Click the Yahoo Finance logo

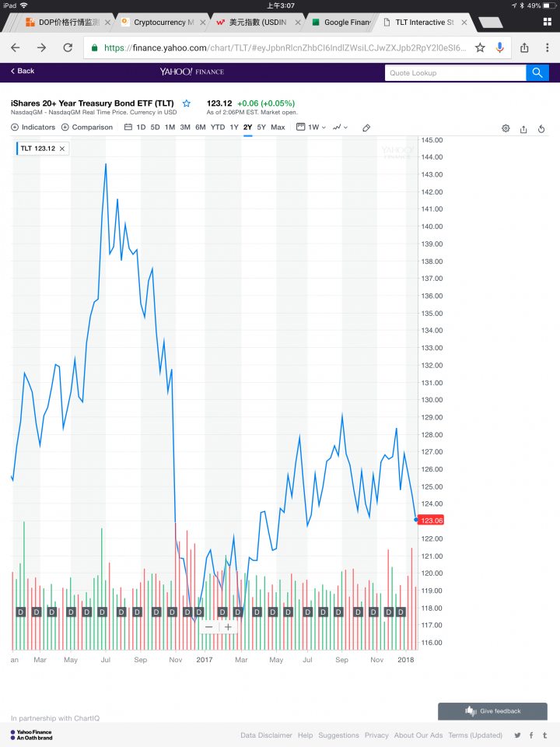(192, 72)
